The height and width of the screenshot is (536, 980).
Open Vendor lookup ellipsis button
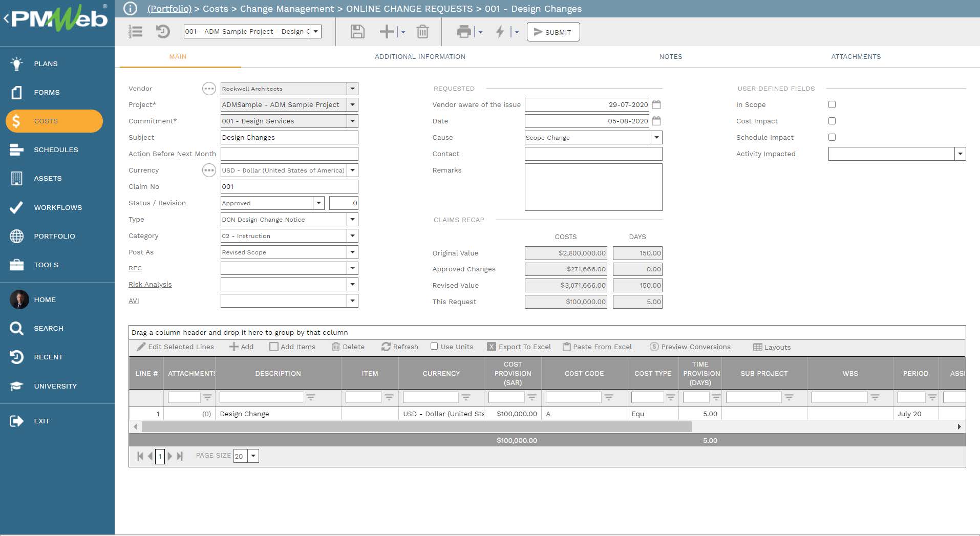coord(209,89)
